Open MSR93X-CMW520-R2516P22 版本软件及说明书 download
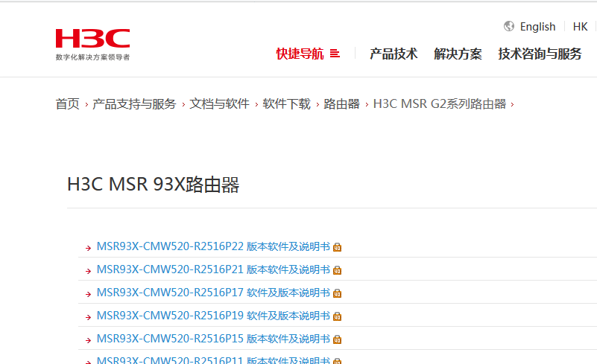597x364 pixels. 213,246
